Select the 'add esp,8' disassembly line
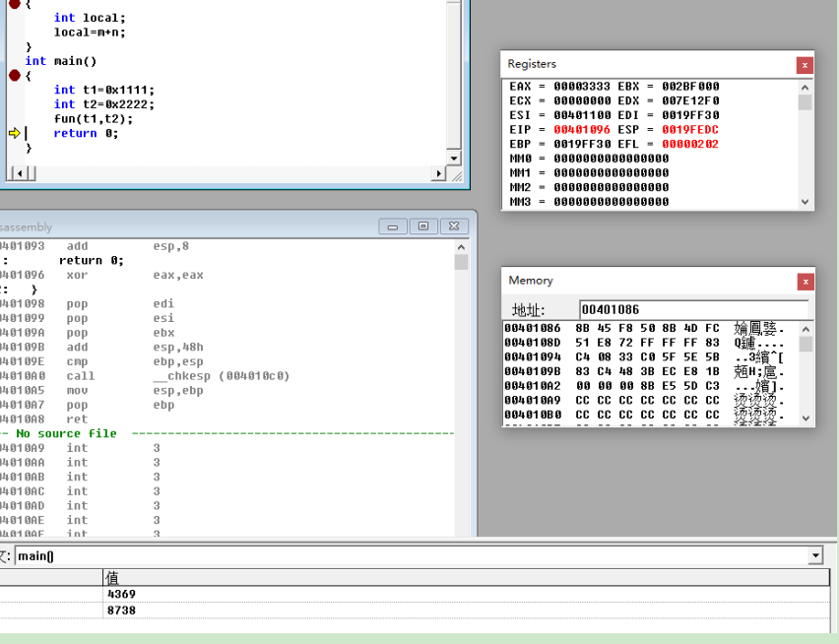 (x=95, y=246)
